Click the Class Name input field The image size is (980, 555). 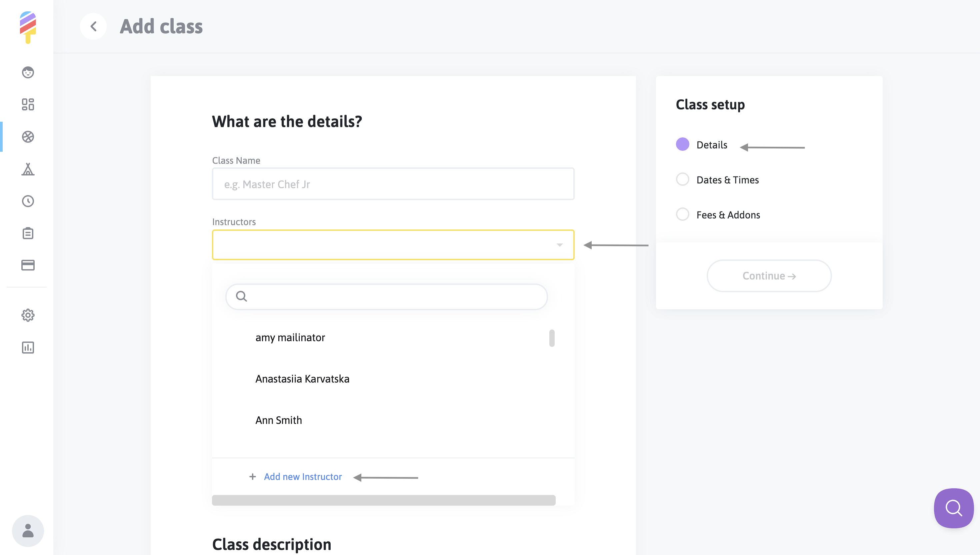[x=393, y=184]
